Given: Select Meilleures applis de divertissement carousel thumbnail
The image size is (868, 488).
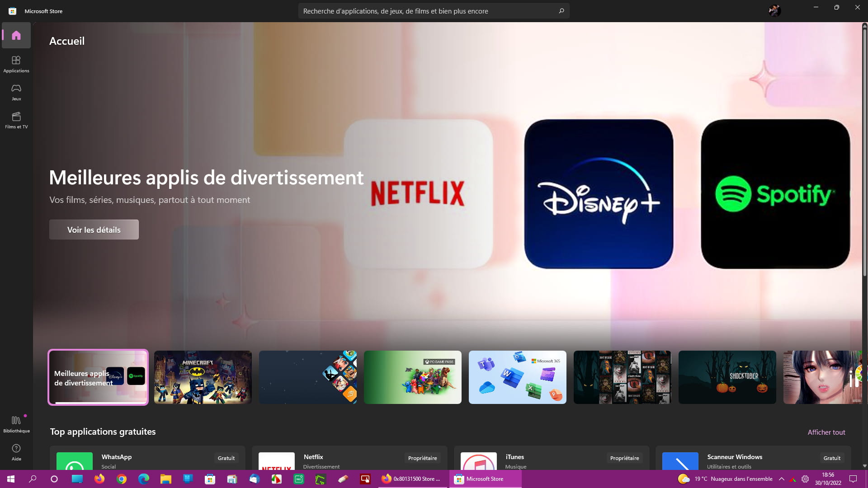Looking at the screenshot, I should pos(98,377).
